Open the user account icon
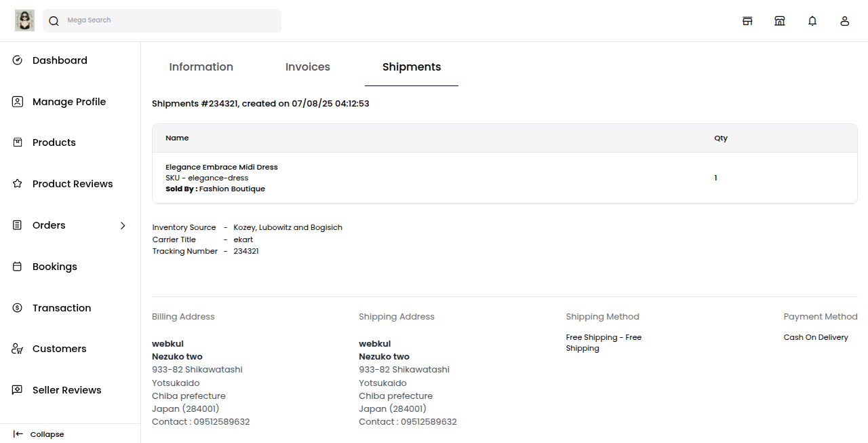 [x=845, y=21]
